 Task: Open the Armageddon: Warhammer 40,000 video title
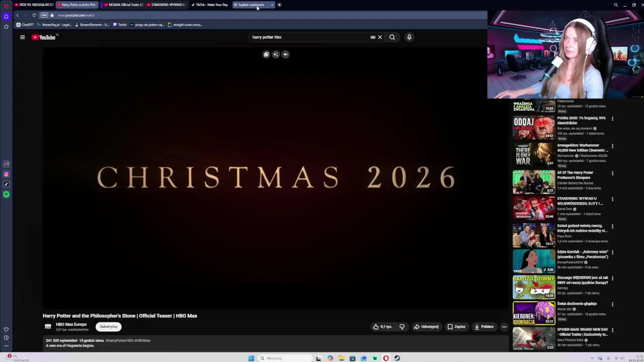pyautogui.click(x=582, y=148)
